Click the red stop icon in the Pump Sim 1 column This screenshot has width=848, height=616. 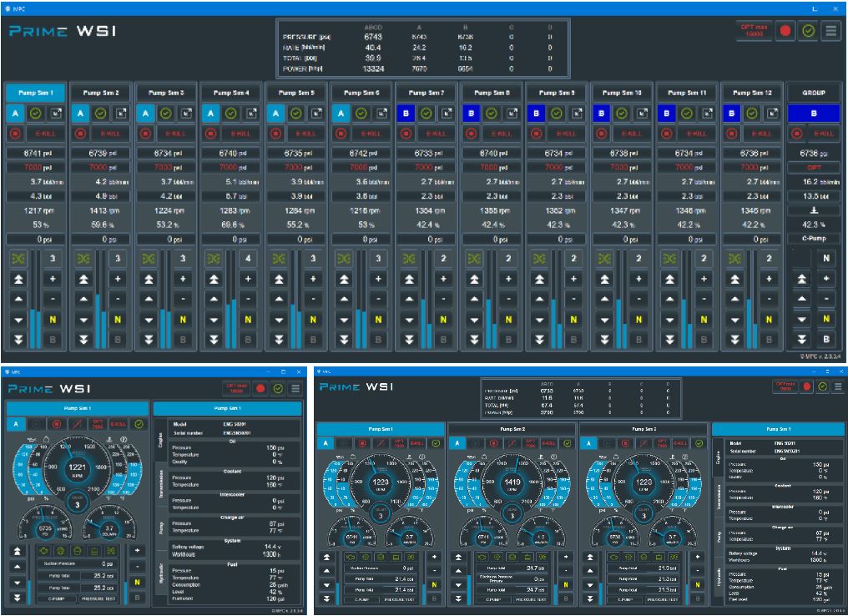[x=15, y=134]
